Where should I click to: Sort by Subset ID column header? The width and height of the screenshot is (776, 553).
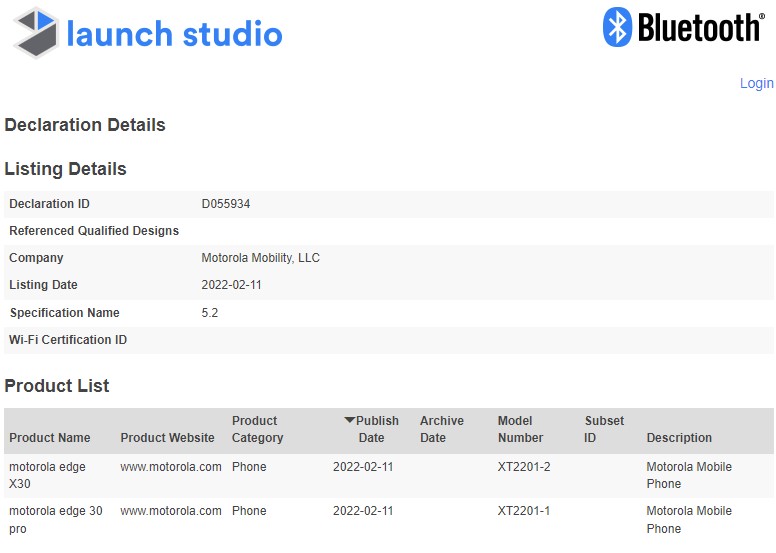(x=604, y=429)
